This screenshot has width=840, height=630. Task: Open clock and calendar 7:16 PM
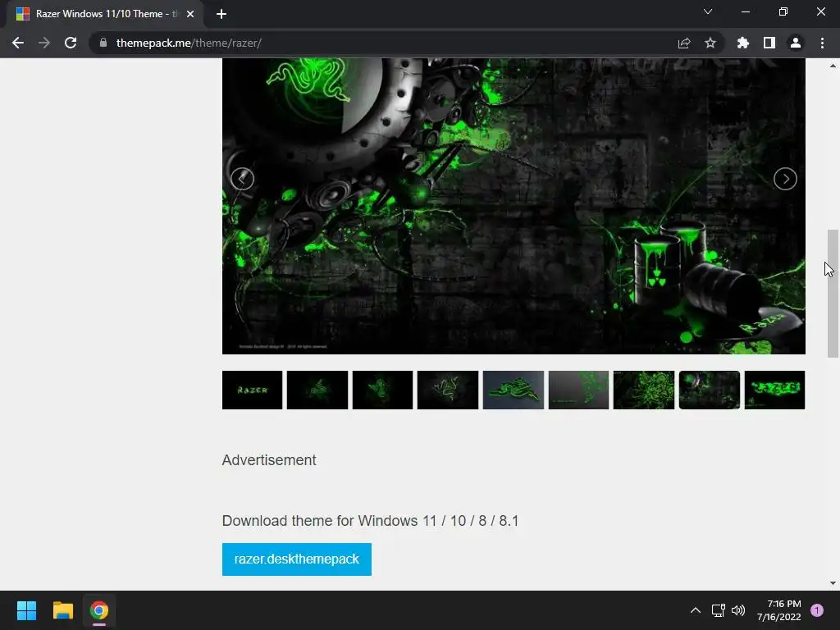[x=779, y=610]
